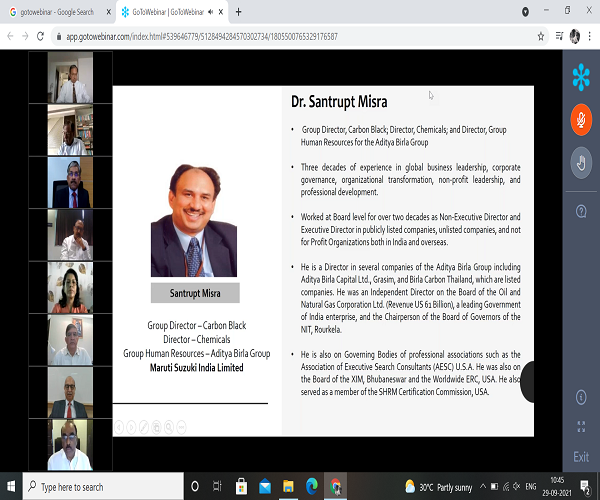The width and height of the screenshot is (600, 500).
Task: Select the woman panelist video thumbnail
Action: (x=70, y=288)
